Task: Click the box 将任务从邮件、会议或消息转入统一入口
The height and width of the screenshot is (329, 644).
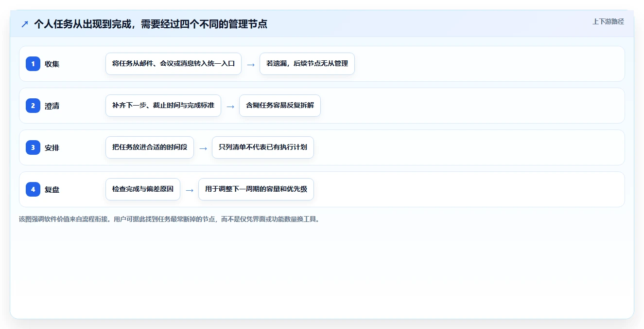Action: pyautogui.click(x=174, y=64)
